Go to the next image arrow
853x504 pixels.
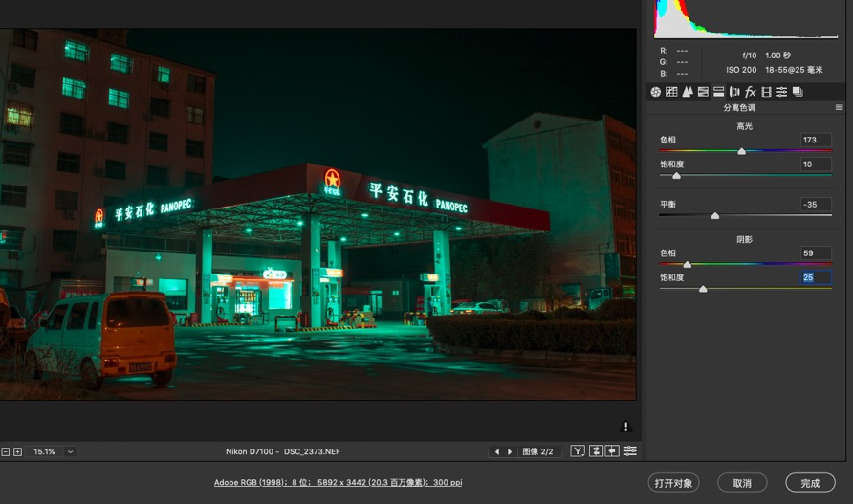click(x=510, y=451)
